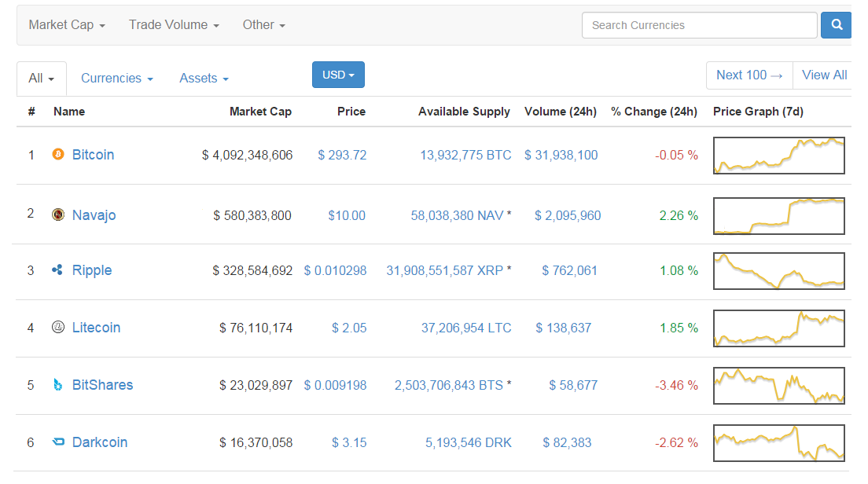Click Bitcoin change value -0.05 %
This screenshot has width=868, height=484.
point(676,155)
